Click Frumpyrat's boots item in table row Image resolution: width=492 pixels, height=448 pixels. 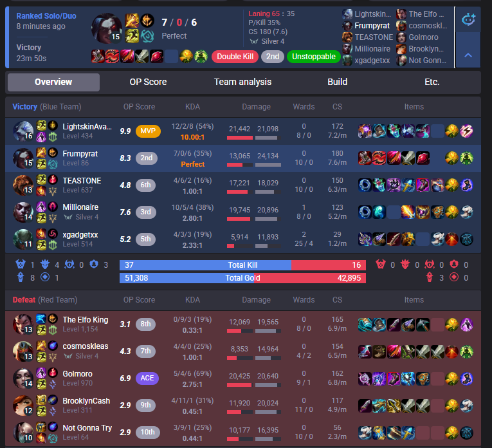(x=365, y=158)
